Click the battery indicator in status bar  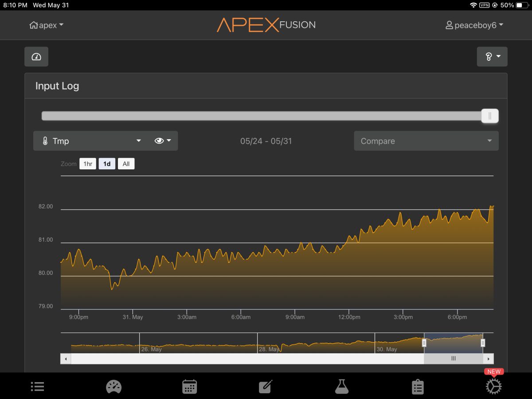click(522, 5)
